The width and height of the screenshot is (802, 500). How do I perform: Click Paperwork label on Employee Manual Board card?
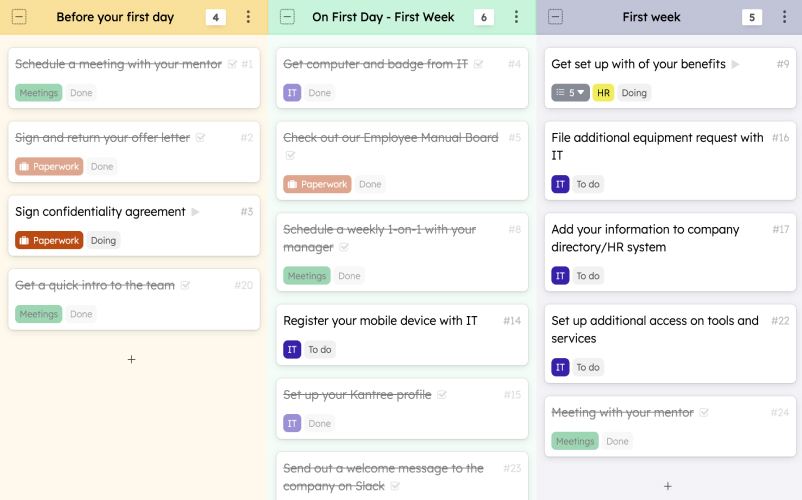pos(317,184)
